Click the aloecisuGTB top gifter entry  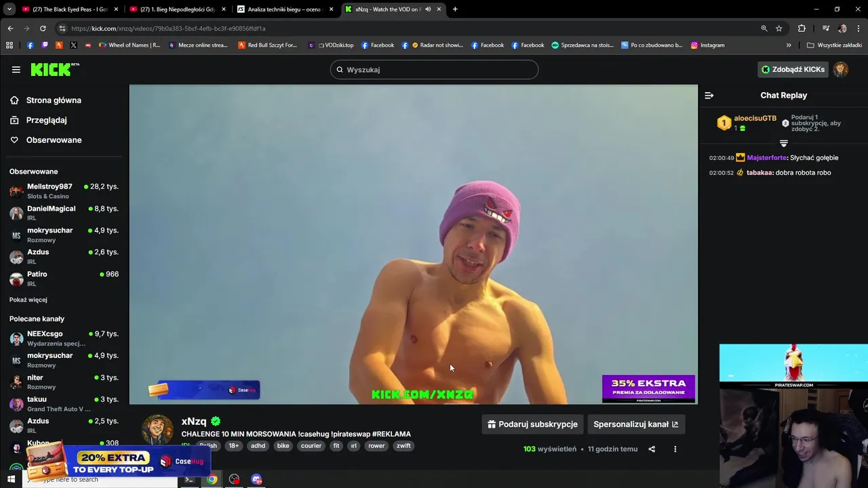coord(746,123)
